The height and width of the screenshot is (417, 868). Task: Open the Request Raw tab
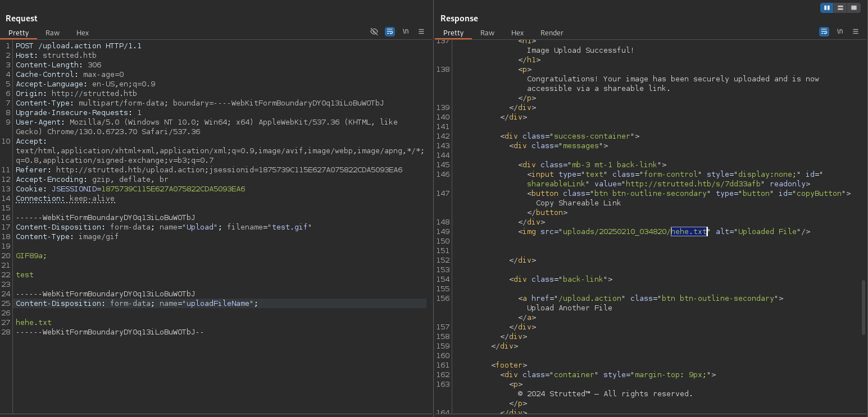click(x=53, y=33)
